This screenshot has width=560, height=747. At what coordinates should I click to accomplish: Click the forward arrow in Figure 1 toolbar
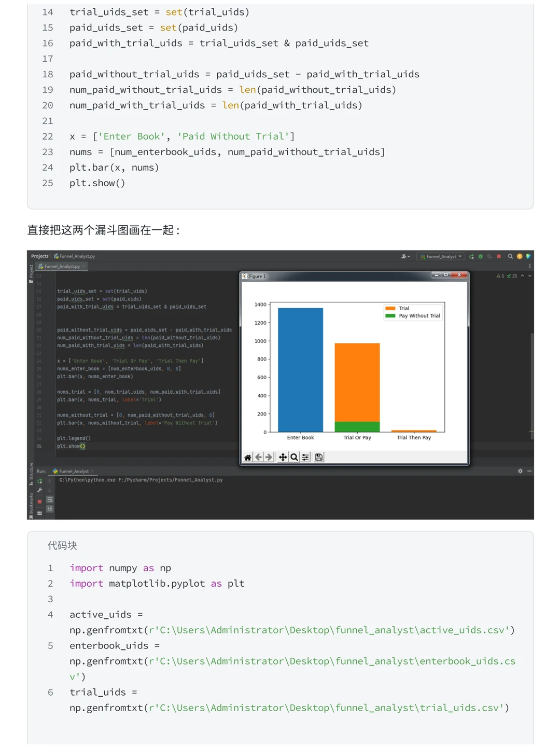tap(269, 457)
